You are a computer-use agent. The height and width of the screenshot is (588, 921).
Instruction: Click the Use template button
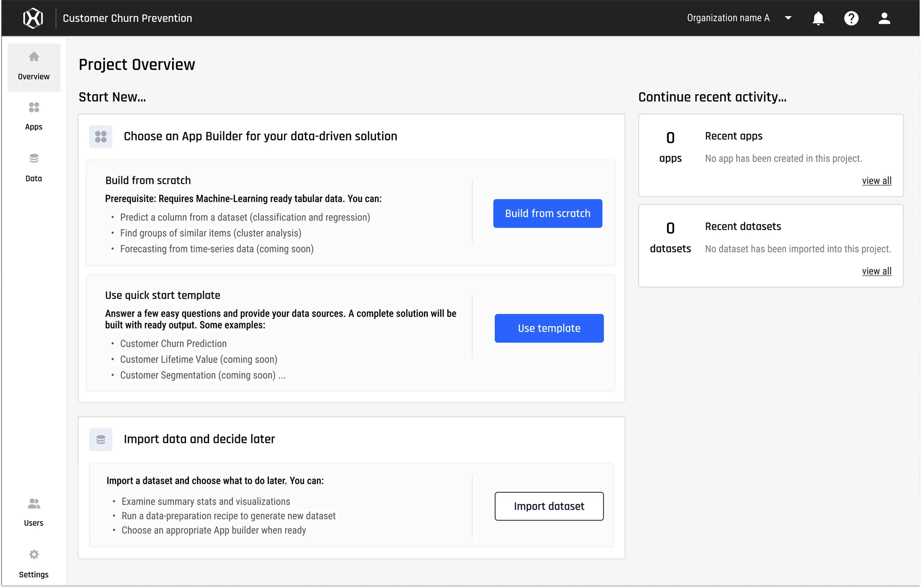[549, 328]
